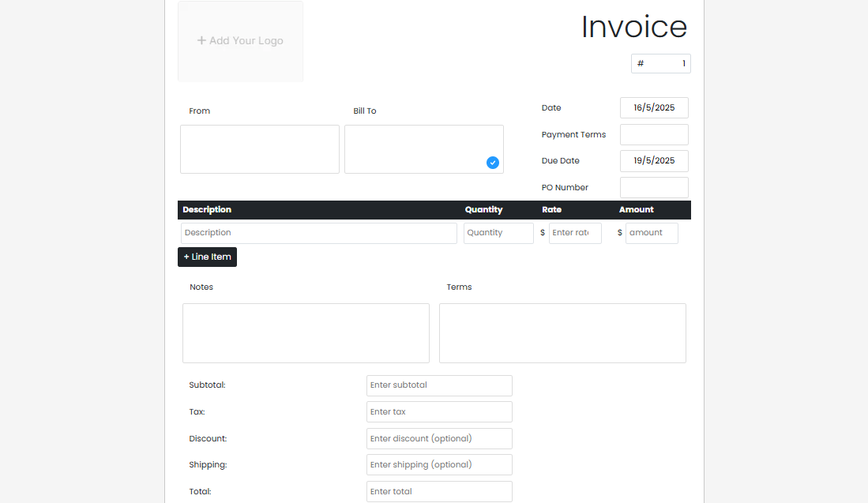Viewport: 868px width, 503px height.
Task: Click the From label
Action: pyautogui.click(x=199, y=111)
